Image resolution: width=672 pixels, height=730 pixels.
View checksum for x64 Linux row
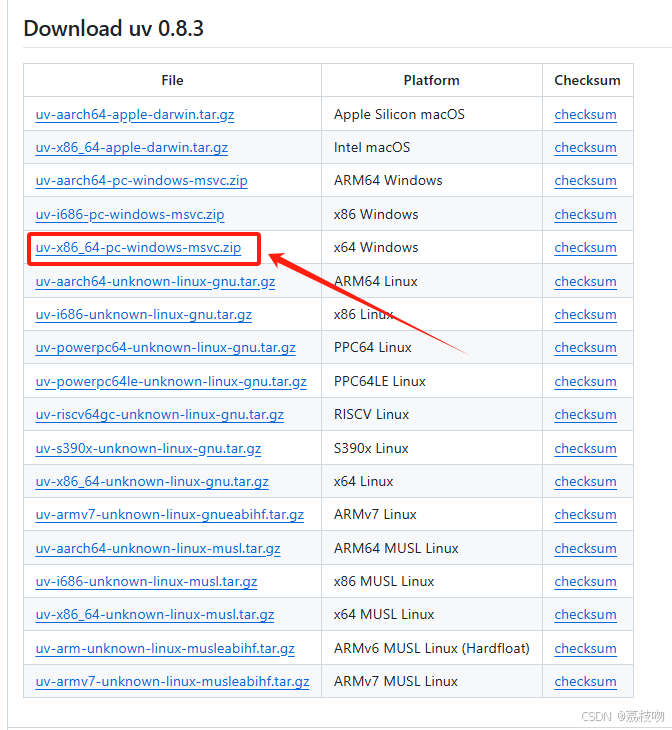point(585,482)
